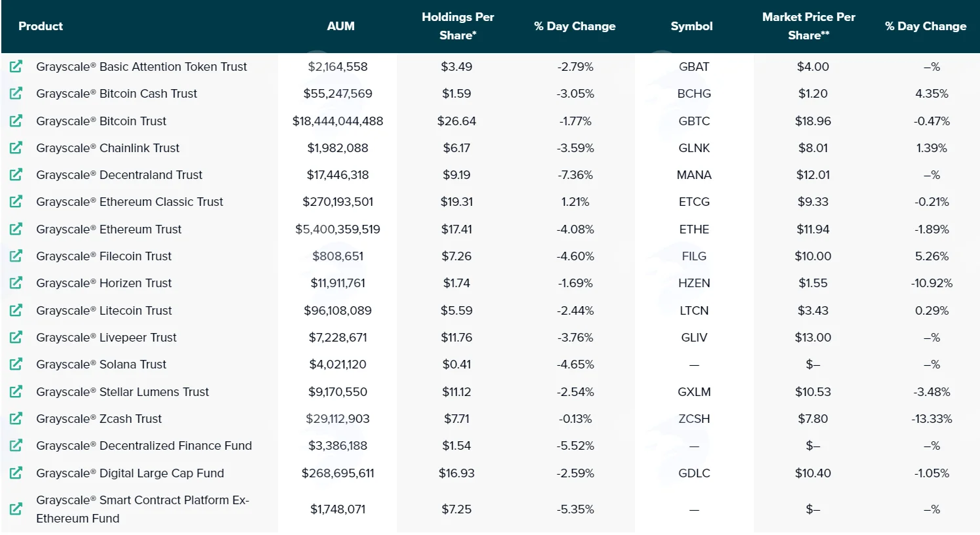
Task: Click the AUM column header
Action: coord(341,26)
